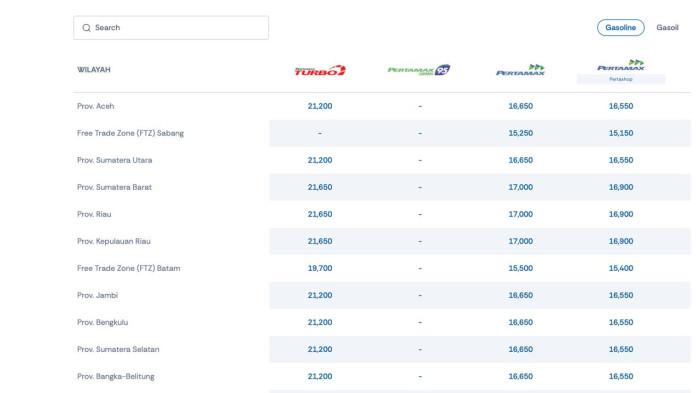Click Prov. Bangka-Belitung Pertashop price 16,550
Image resolution: width=700 pixels, height=393 pixels.
[x=621, y=376]
